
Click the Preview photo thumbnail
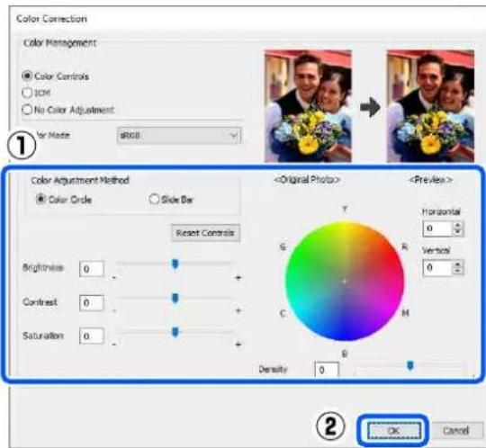coord(430,106)
